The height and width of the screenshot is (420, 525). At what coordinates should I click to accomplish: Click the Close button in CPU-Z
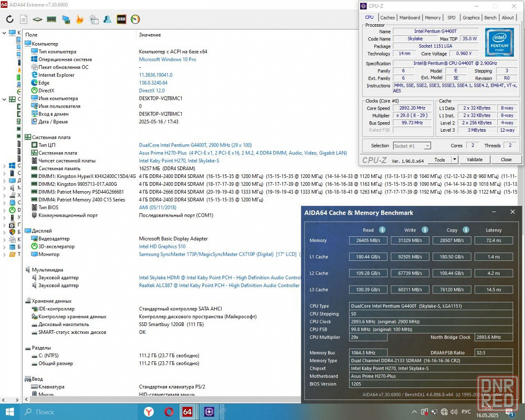click(x=506, y=160)
